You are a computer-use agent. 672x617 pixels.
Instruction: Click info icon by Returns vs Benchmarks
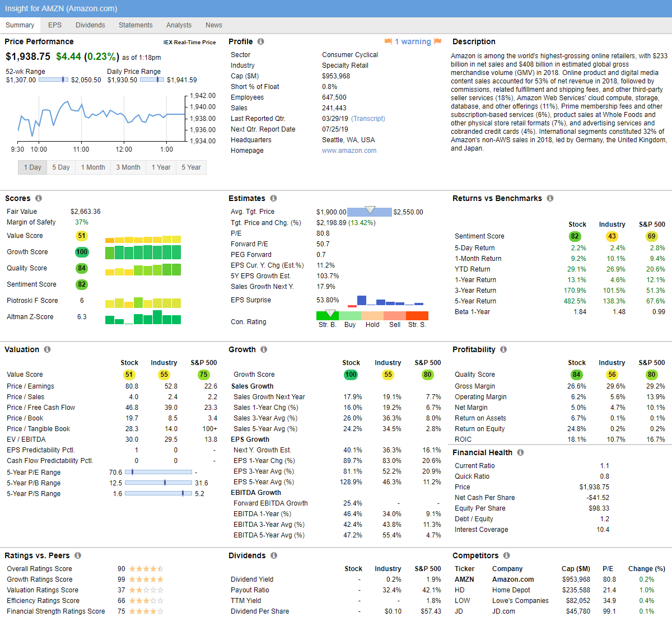[x=550, y=198]
